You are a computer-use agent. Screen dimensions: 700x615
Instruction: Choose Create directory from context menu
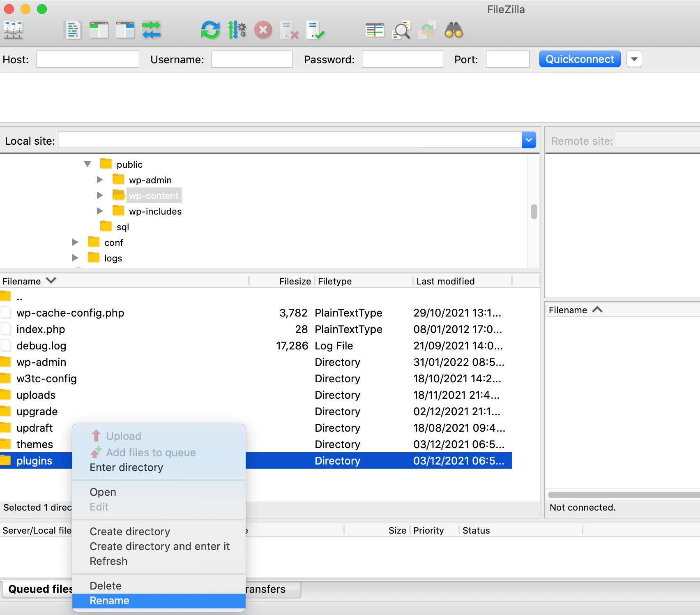[159, 532]
